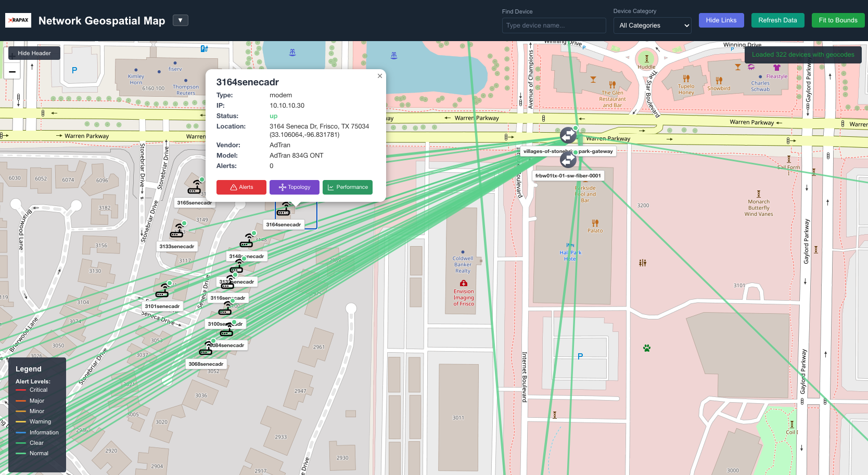This screenshot has height=475, width=868.
Task: Click the modem icon above the 3100senecadr label
Action: pos(225,309)
